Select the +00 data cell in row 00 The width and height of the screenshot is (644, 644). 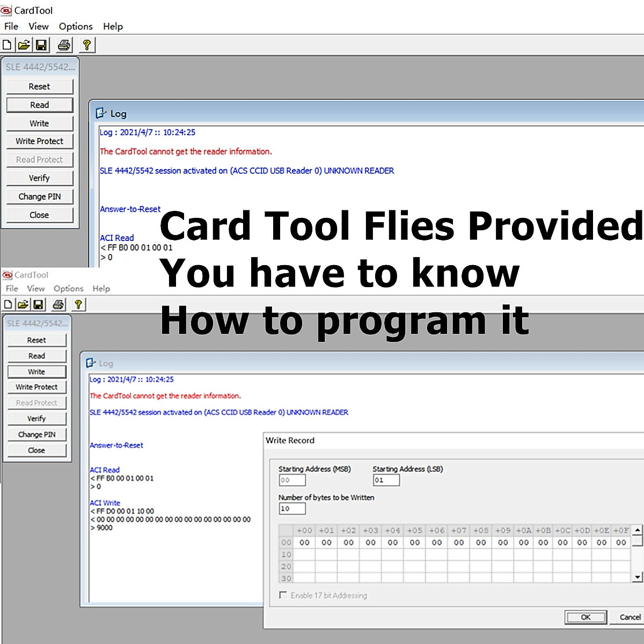304,543
